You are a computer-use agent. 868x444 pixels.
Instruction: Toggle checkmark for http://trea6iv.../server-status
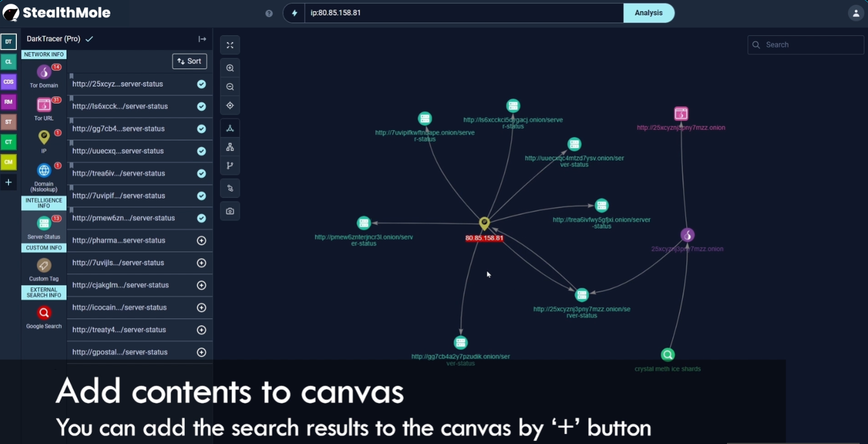pos(202,174)
